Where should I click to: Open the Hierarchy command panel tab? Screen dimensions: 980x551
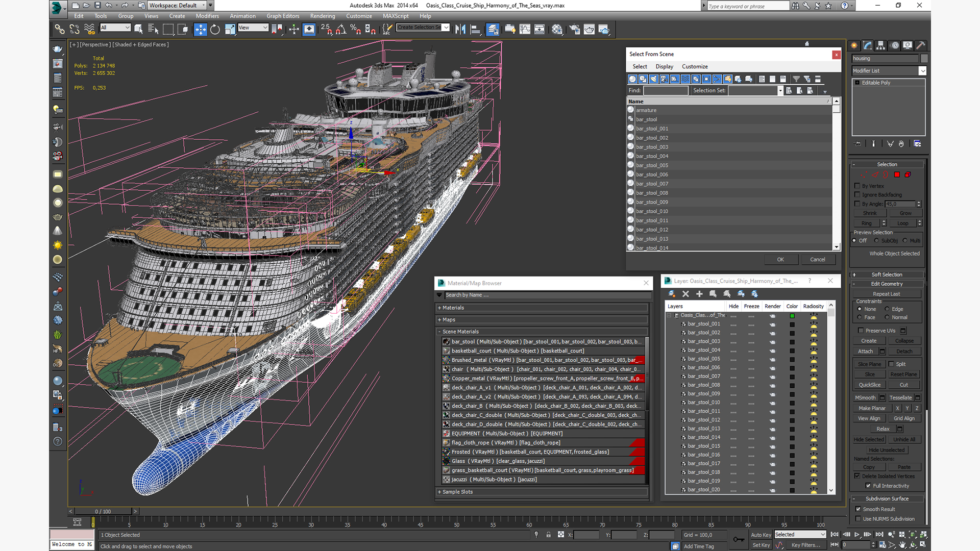(881, 45)
